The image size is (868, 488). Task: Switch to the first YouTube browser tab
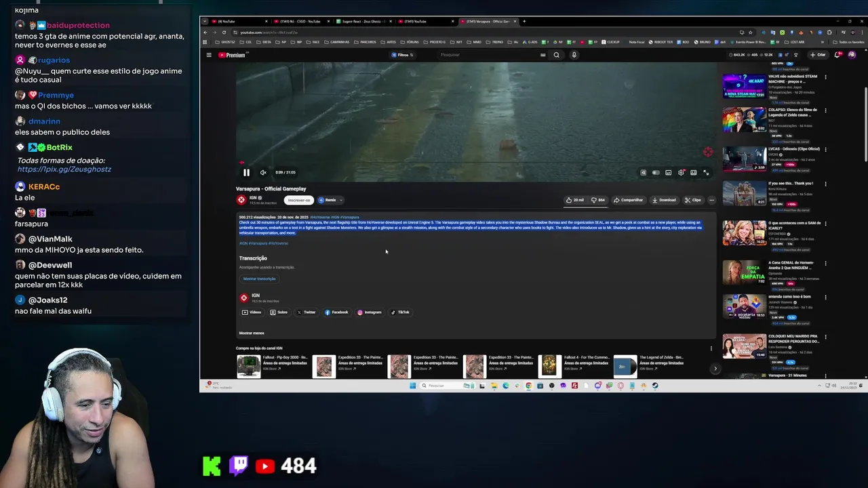(x=241, y=21)
